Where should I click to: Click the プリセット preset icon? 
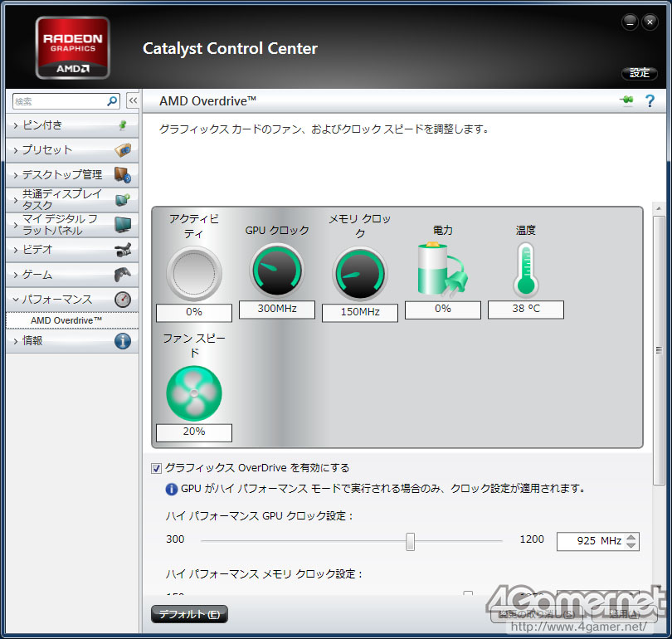123,150
